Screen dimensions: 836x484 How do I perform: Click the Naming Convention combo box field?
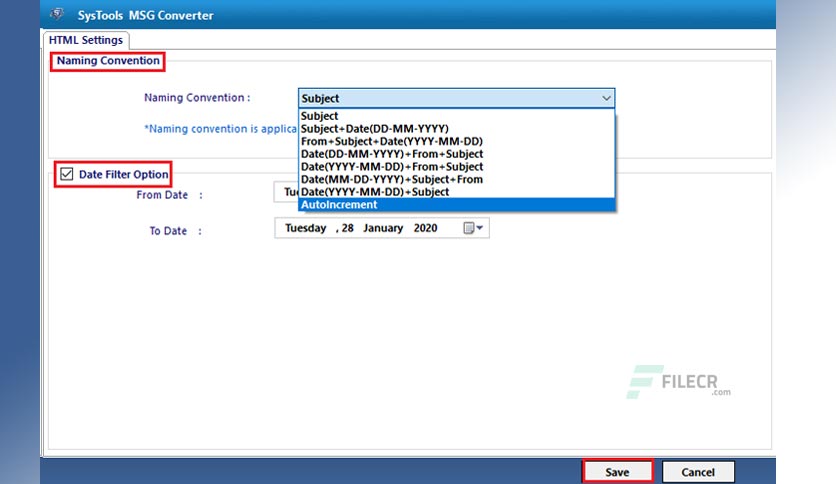point(456,98)
